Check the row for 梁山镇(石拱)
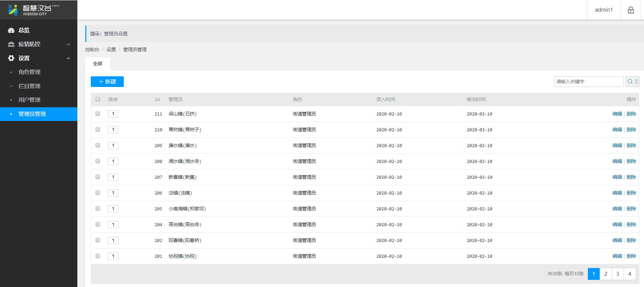644x287 pixels. tap(98, 114)
